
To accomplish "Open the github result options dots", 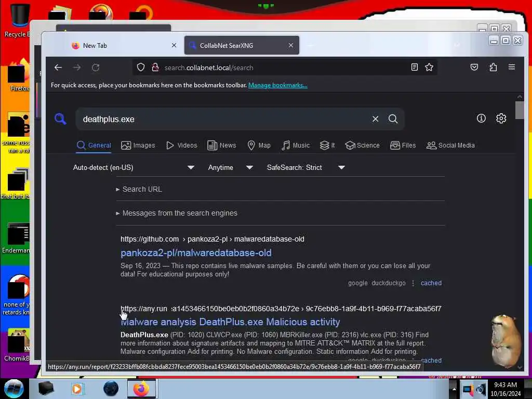I will click(413, 283).
